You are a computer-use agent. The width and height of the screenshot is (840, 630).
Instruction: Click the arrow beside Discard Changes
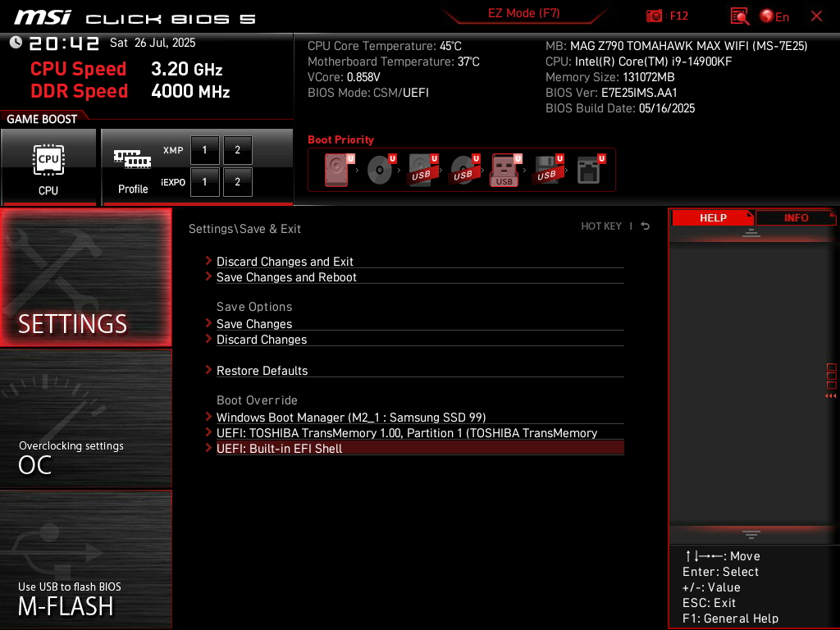point(208,339)
